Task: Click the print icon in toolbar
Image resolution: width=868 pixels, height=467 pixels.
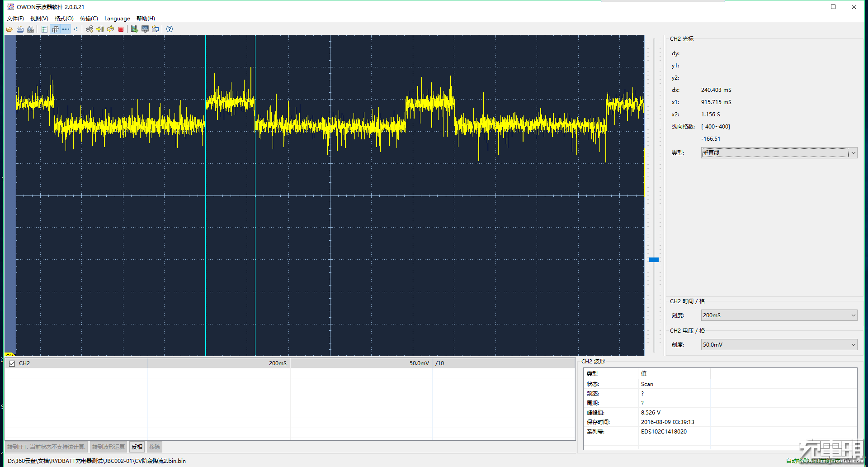Action: [20, 29]
